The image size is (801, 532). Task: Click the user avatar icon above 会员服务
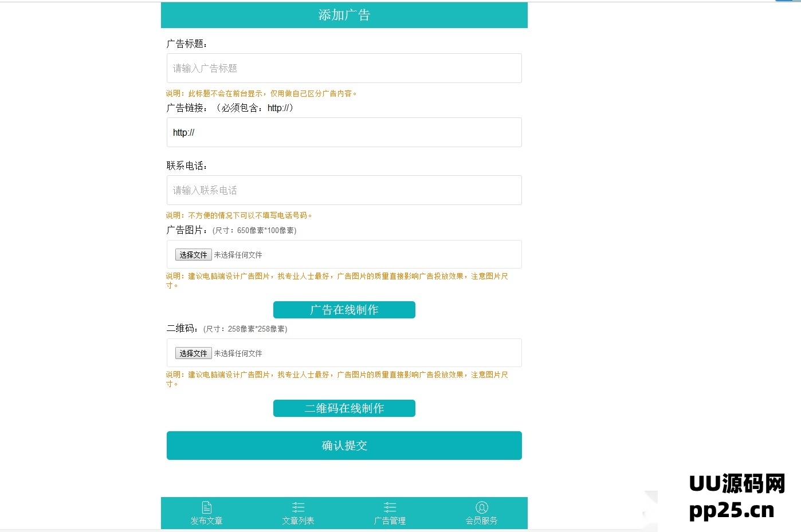click(x=481, y=507)
